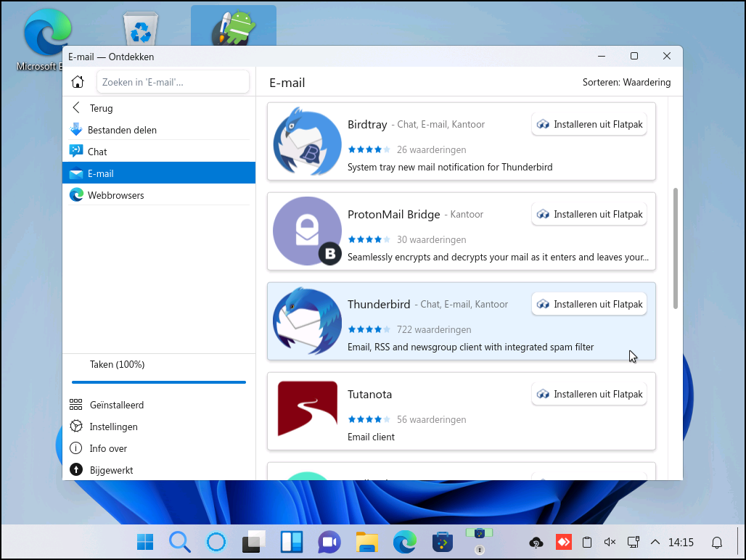
Task: Click the network display tray icon
Action: [634, 542]
